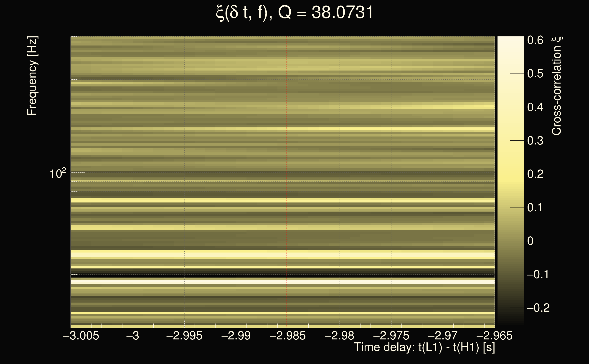Click the −3 time axis tick label
The width and height of the screenshot is (589, 364).
[x=133, y=336]
